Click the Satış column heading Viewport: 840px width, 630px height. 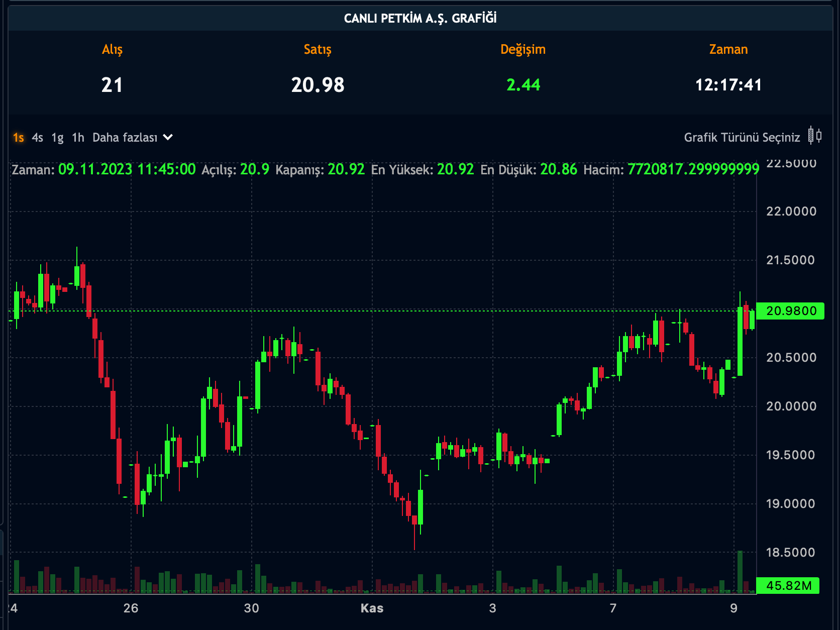pos(318,50)
